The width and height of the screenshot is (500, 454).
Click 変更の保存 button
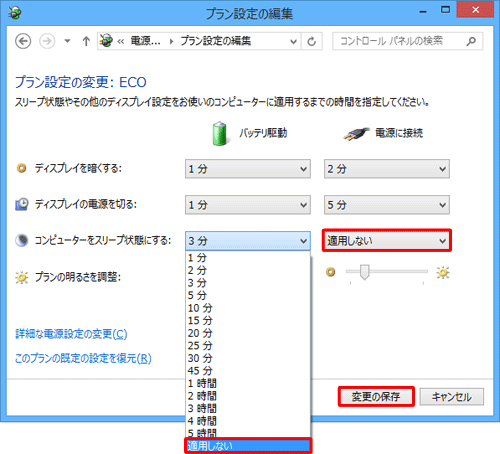pyautogui.click(x=376, y=397)
